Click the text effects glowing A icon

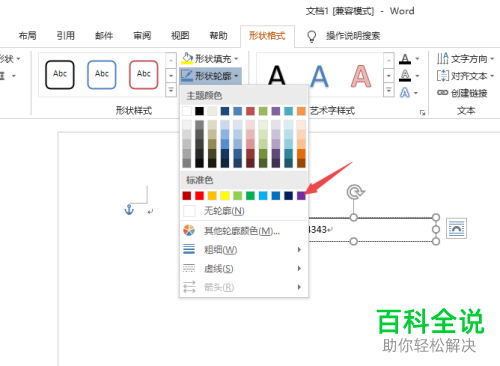405,92
